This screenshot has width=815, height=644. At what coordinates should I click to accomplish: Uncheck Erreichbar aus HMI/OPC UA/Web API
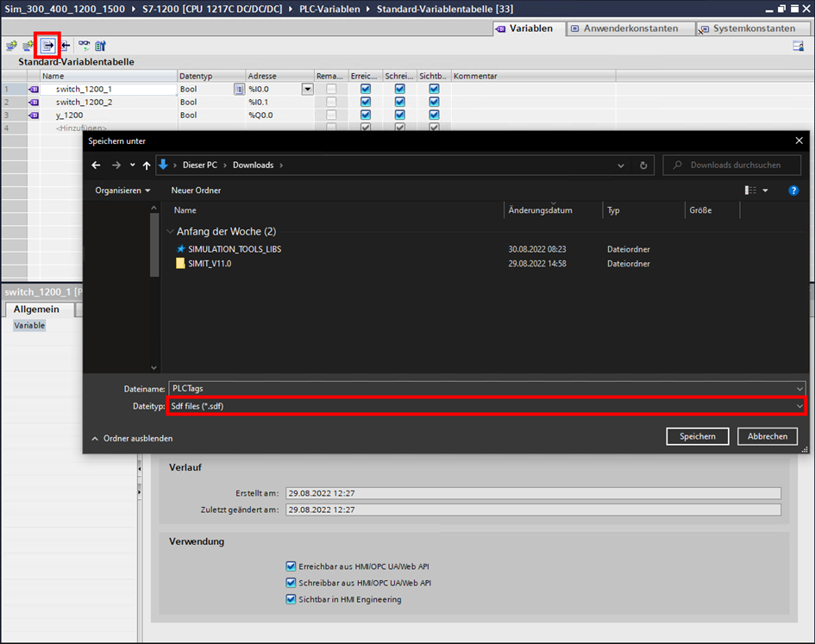(x=291, y=566)
